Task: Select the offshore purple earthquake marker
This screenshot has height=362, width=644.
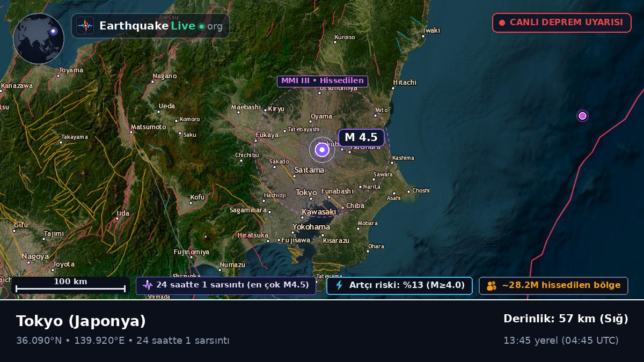Action: pyautogui.click(x=582, y=116)
